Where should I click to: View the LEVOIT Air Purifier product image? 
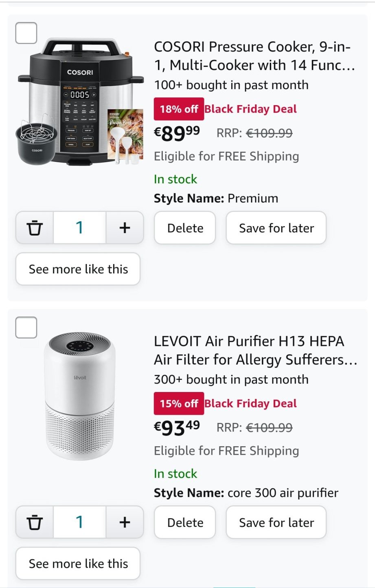point(80,396)
